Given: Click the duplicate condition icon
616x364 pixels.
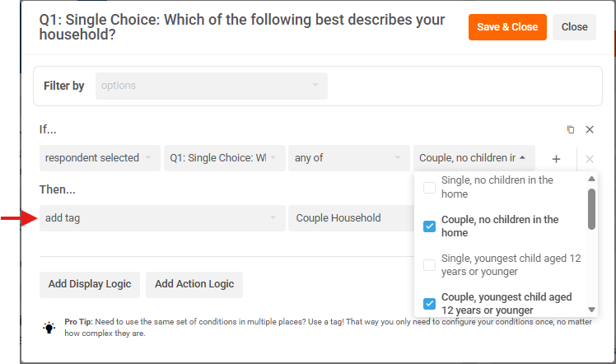Looking at the screenshot, I should click(571, 130).
